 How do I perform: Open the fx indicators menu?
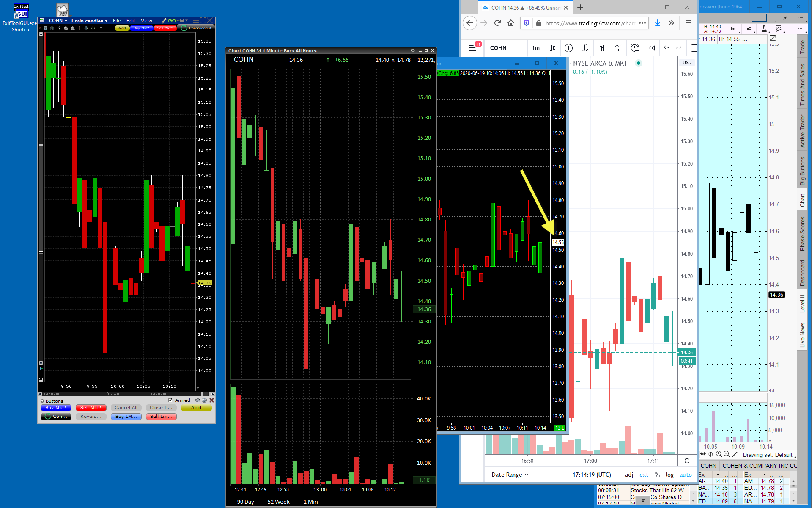tap(585, 48)
